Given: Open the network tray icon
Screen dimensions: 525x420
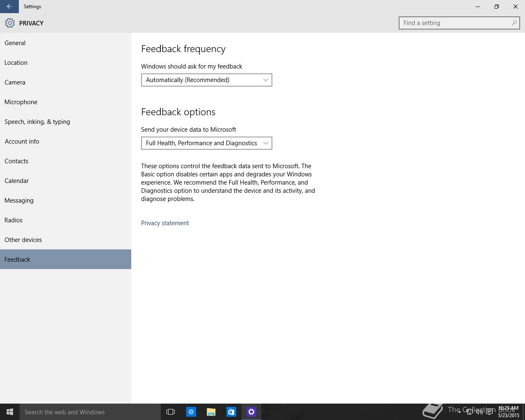Looking at the screenshot, I should (x=470, y=412).
